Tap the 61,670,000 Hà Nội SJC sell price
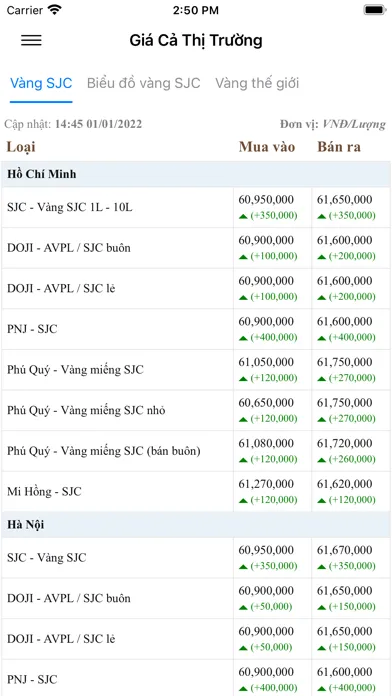The image size is (392, 696). pyautogui.click(x=344, y=550)
